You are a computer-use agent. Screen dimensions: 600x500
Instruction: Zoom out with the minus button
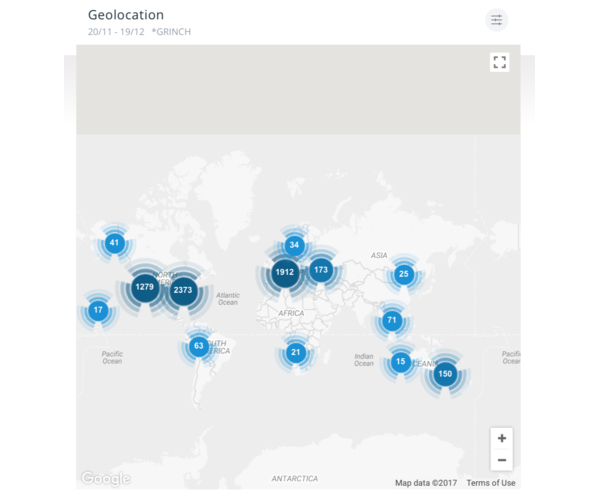502,461
